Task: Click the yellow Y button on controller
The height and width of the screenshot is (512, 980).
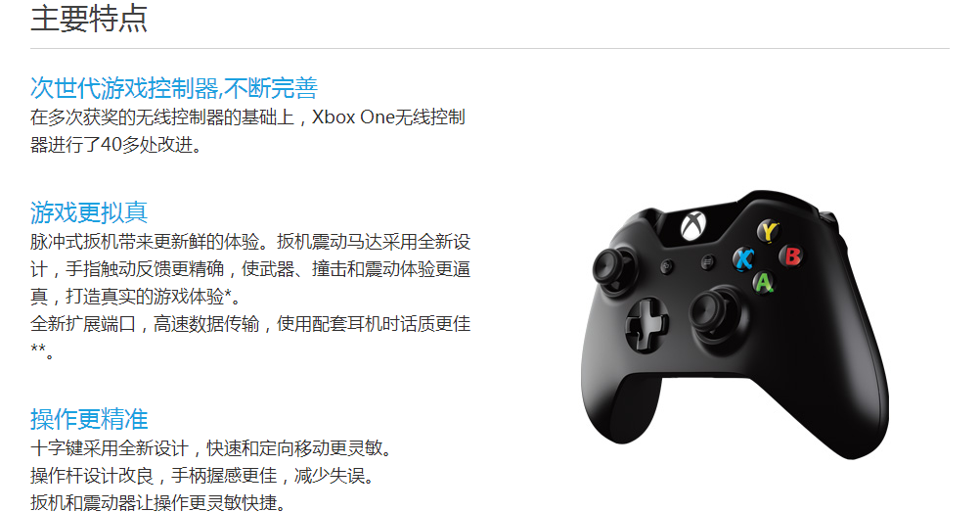Action: 768,231
